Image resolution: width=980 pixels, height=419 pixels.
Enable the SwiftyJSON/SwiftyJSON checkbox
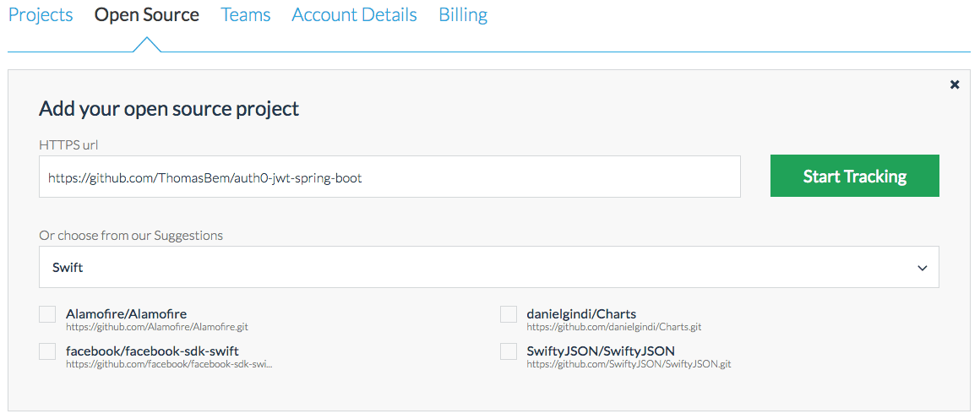(508, 351)
